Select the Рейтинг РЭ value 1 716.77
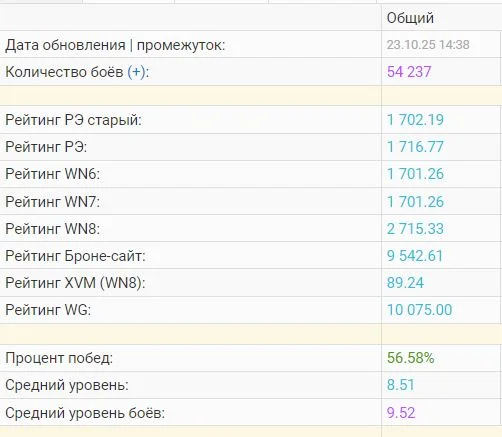This screenshot has width=502, height=437. pyautogui.click(x=415, y=147)
